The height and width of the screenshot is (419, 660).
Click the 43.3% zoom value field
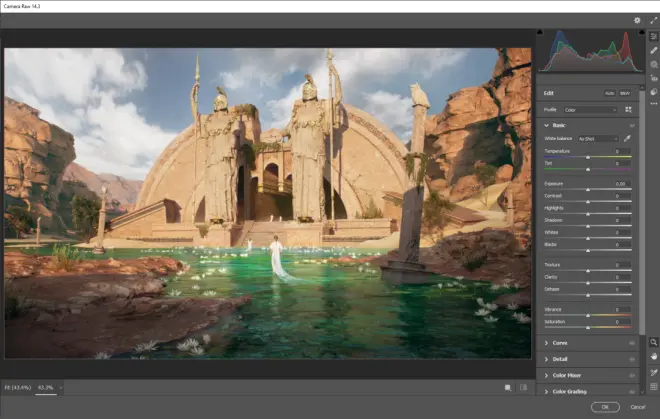pyautogui.click(x=46, y=387)
